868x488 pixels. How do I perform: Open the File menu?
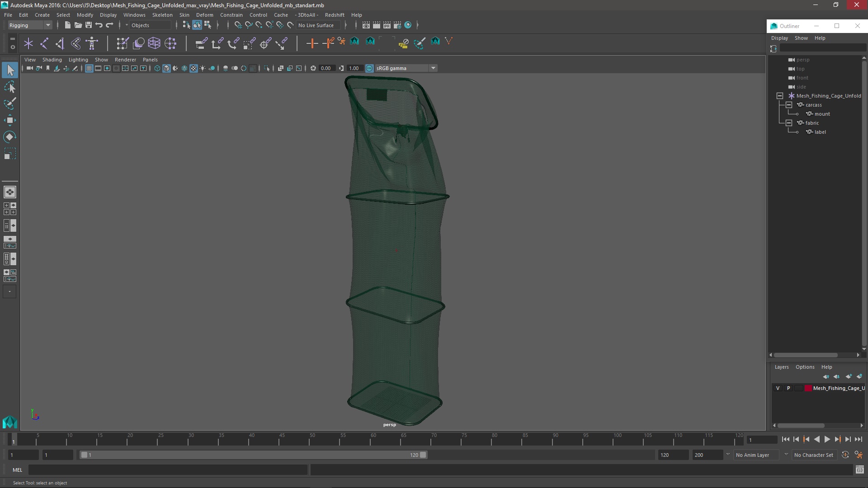(8, 15)
